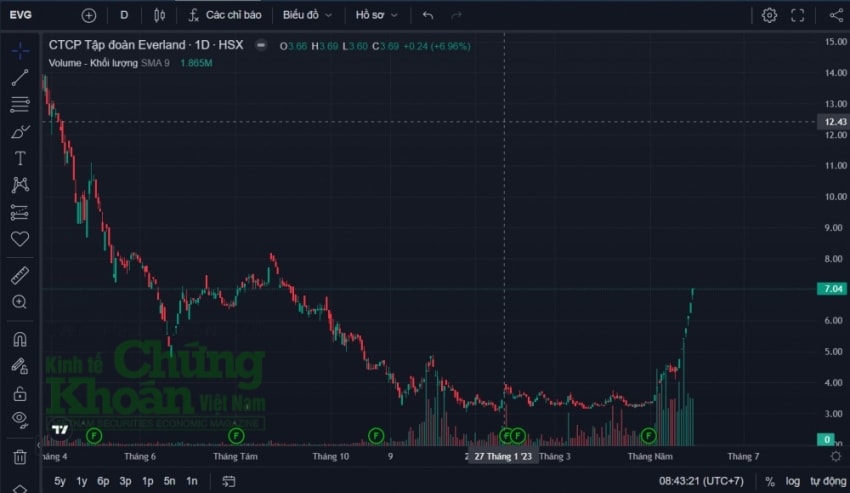Open the chart patterns tool
The image size is (850, 493).
pyautogui.click(x=20, y=185)
